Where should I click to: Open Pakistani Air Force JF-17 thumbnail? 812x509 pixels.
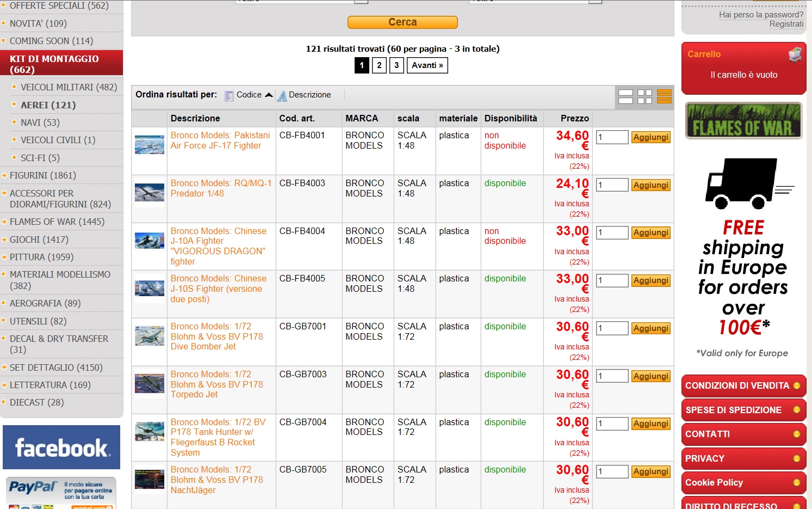pos(150,145)
